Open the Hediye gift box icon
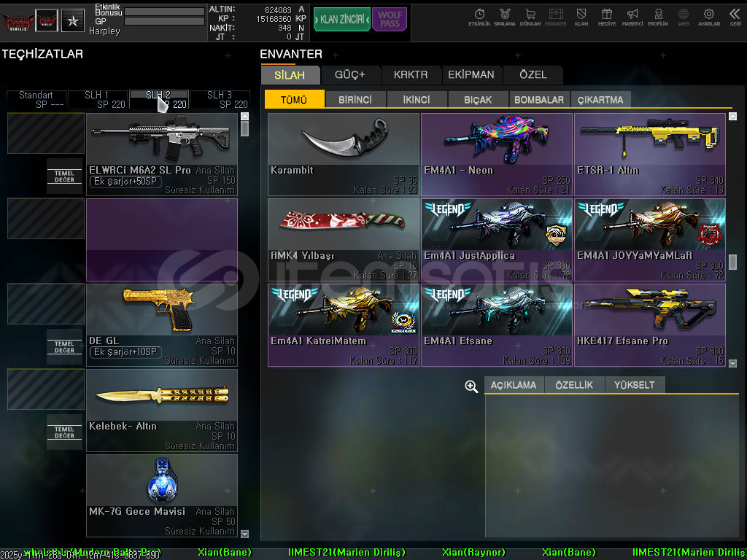 (x=606, y=16)
